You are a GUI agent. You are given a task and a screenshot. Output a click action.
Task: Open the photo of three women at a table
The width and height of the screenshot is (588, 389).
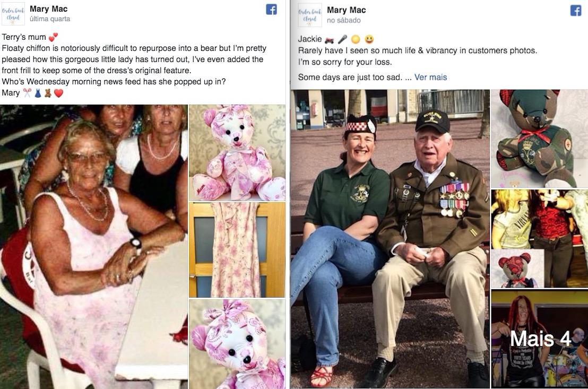(x=94, y=246)
